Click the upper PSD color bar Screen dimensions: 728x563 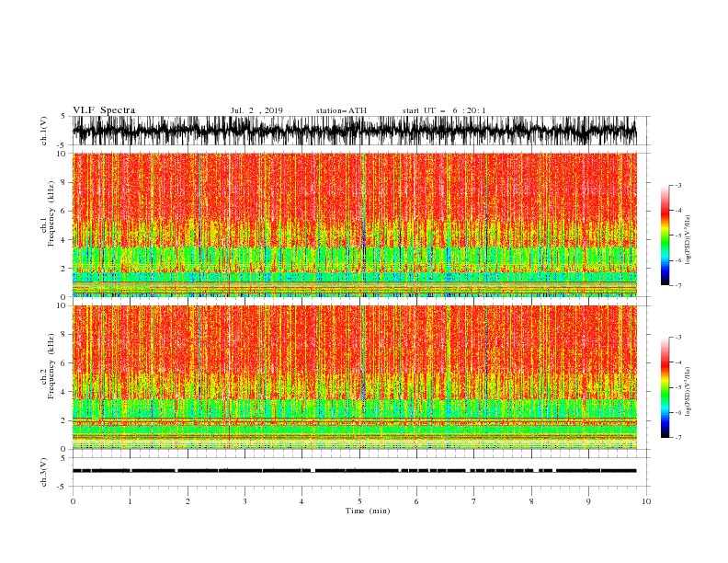click(x=665, y=236)
